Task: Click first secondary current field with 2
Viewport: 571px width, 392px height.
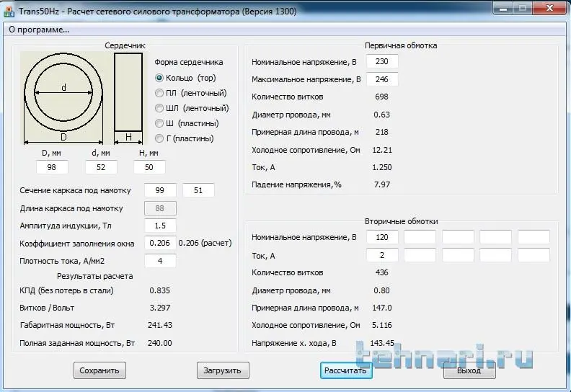Action: pyautogui.click(x=382, y=255)
